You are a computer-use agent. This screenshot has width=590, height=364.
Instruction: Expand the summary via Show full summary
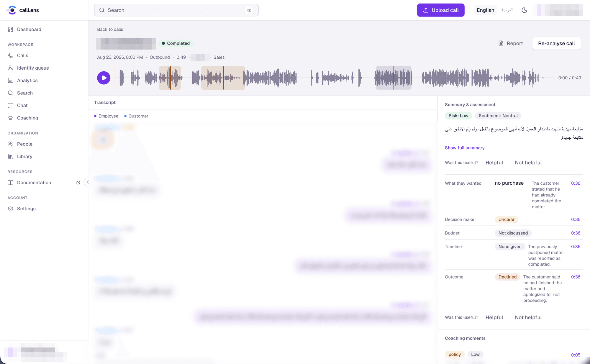click(x=465, y=148)
